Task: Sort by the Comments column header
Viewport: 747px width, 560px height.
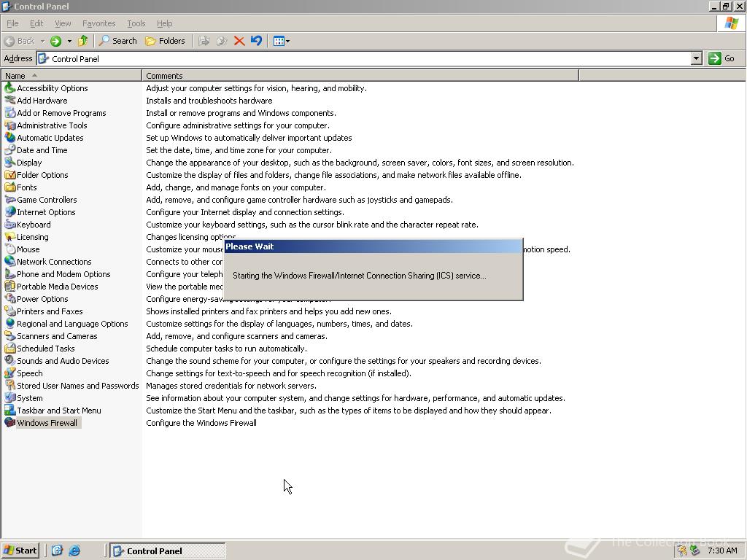Action: pyautogui.click(x=360, y=75)
